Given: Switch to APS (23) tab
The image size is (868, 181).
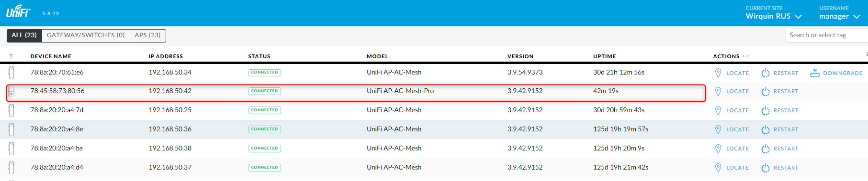Looking at the screenshot, I should click(x=148, y=35).
